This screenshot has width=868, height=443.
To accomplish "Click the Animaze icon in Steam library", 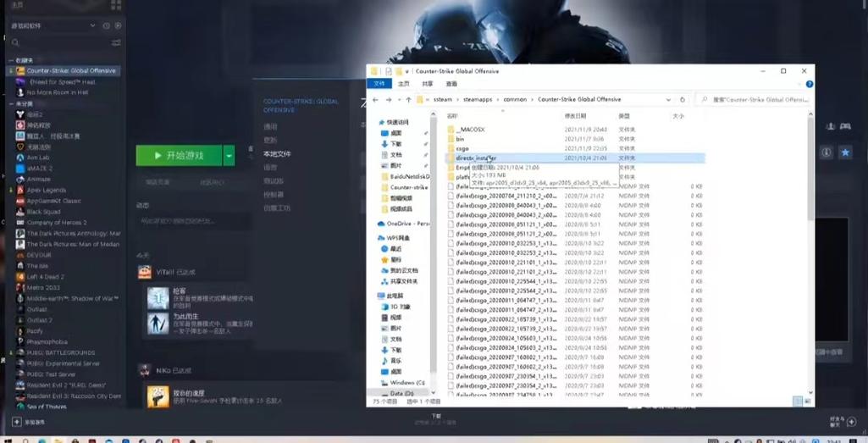I will (x=20, y=179).
